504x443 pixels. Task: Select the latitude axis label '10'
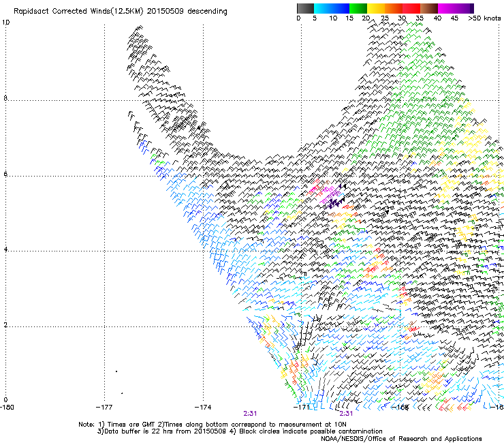pos(5,22)
